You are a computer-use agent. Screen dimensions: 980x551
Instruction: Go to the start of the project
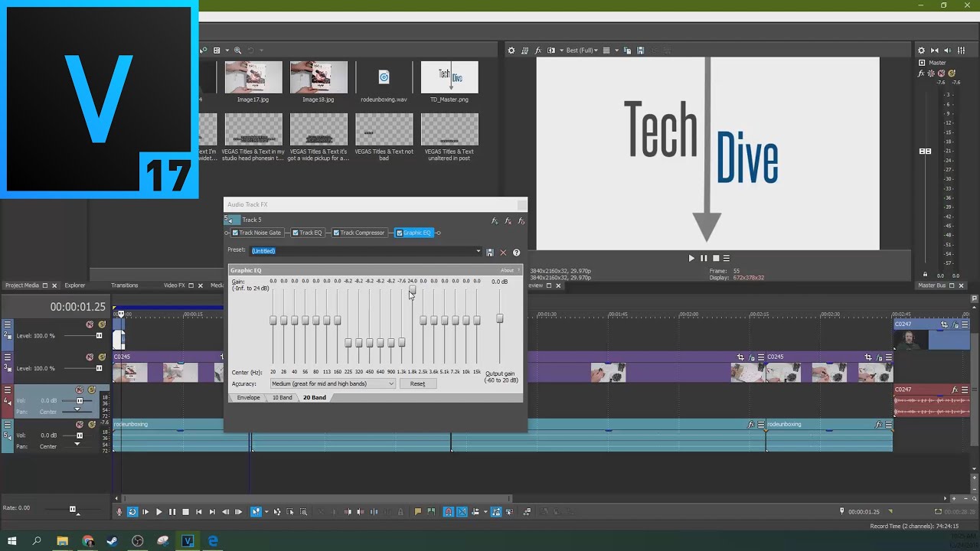(x=198, y=512)
